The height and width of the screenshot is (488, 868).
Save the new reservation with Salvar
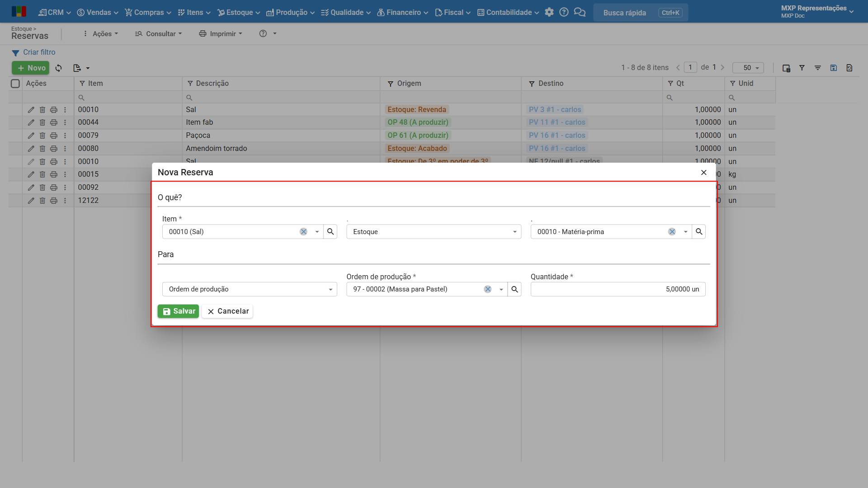click(x=178, y=311)
